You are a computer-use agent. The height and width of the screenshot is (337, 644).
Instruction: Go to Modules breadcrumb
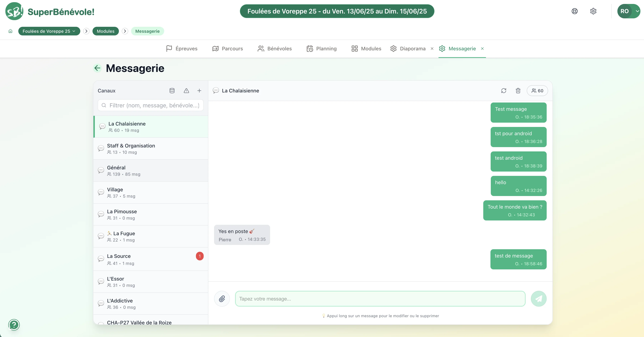coord(105,31)
